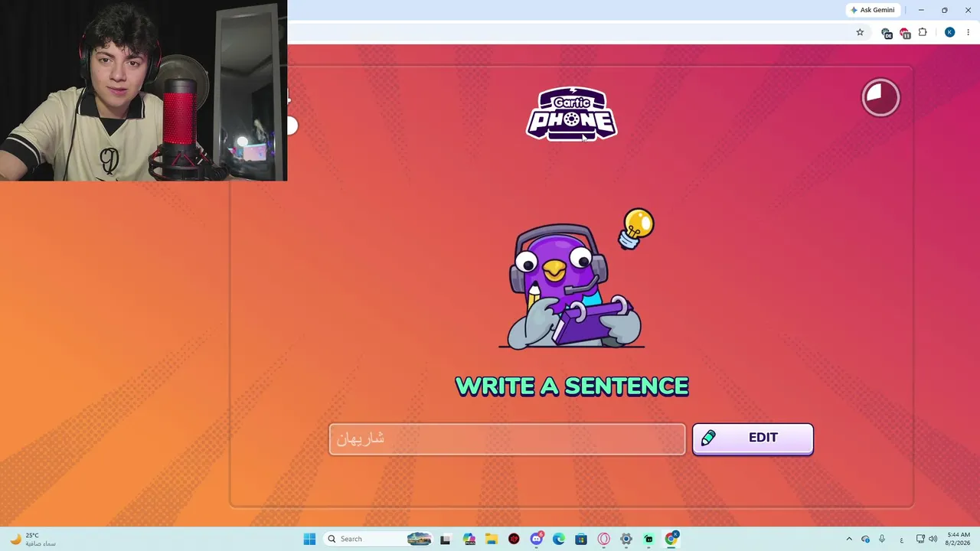Click the yellow lightbulb idea icon
The image size is (980, 551).
tap(636, 228)
